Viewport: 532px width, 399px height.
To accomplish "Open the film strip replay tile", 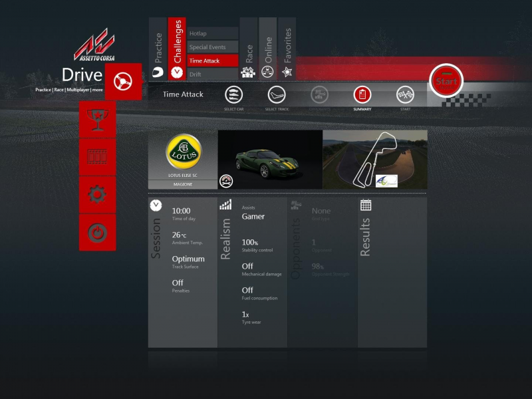I will 97,158.
